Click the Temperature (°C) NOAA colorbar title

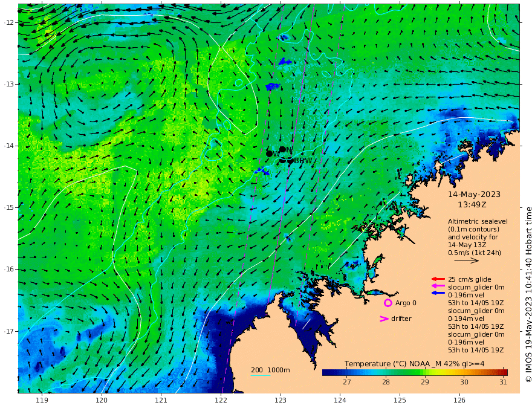[414, 364]
